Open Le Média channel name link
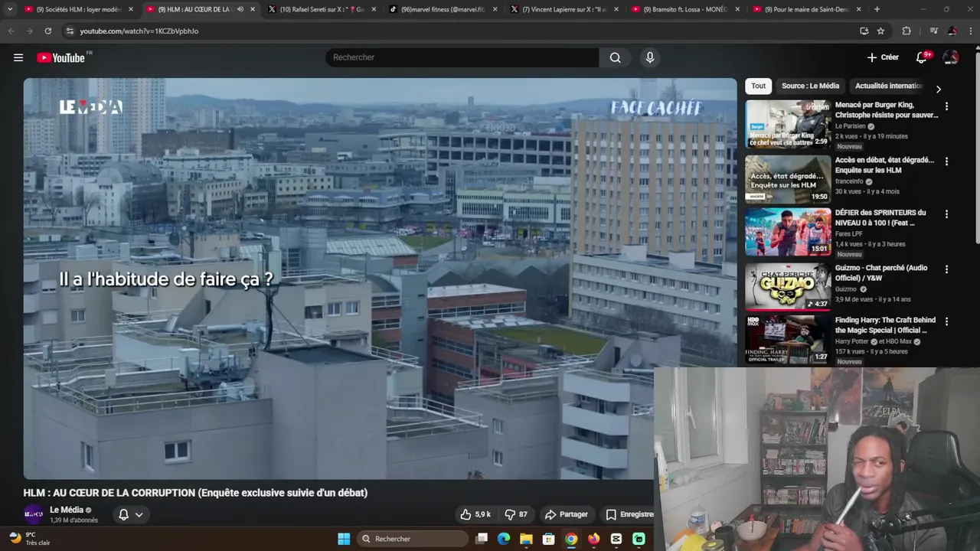 tap(67, 510)
